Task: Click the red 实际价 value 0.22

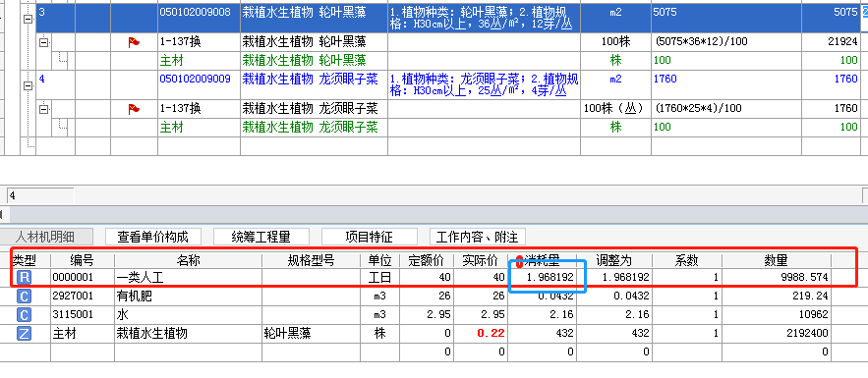Action: 492,334
